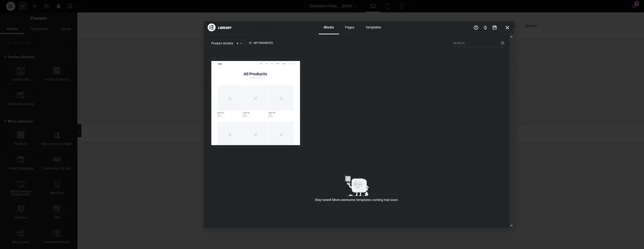Collapse the WooCommerce widget section

pyautogui.click(x=19, y=121)
